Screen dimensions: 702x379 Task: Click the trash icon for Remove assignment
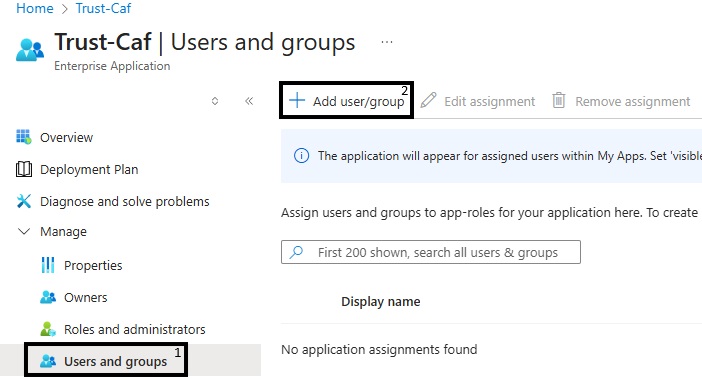[x=559, y=100]
